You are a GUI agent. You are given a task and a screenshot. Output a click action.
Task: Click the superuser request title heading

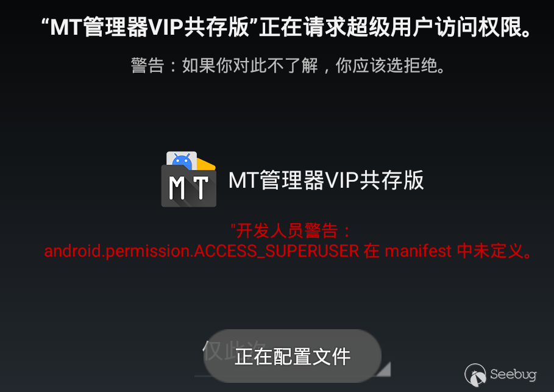click(286, 27)
